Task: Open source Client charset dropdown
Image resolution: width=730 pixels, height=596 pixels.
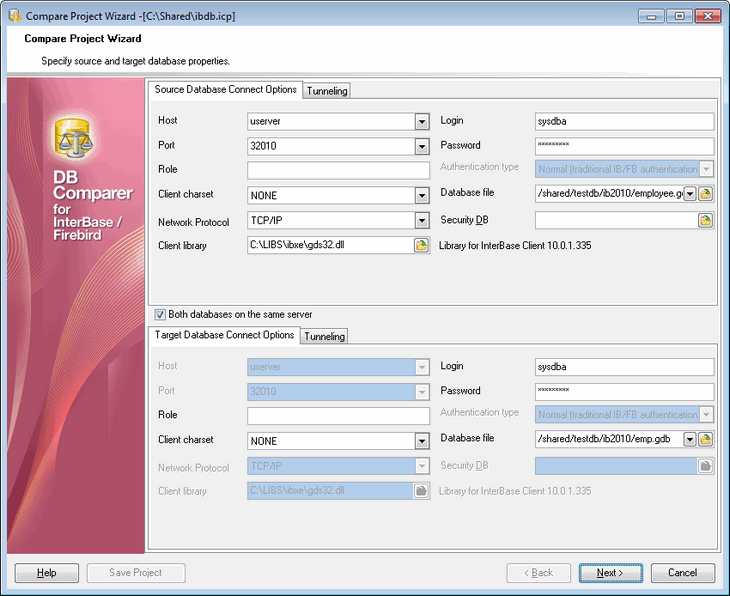Action: 422,196
